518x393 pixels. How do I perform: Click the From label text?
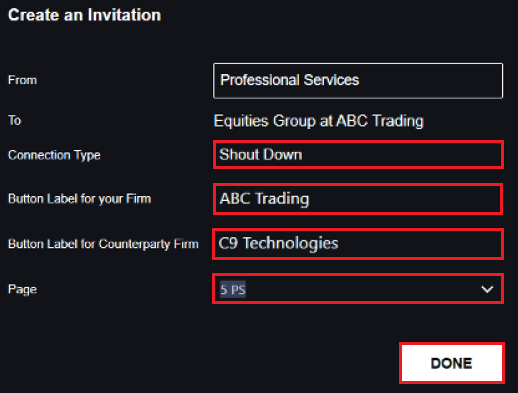tap(22, 80)
